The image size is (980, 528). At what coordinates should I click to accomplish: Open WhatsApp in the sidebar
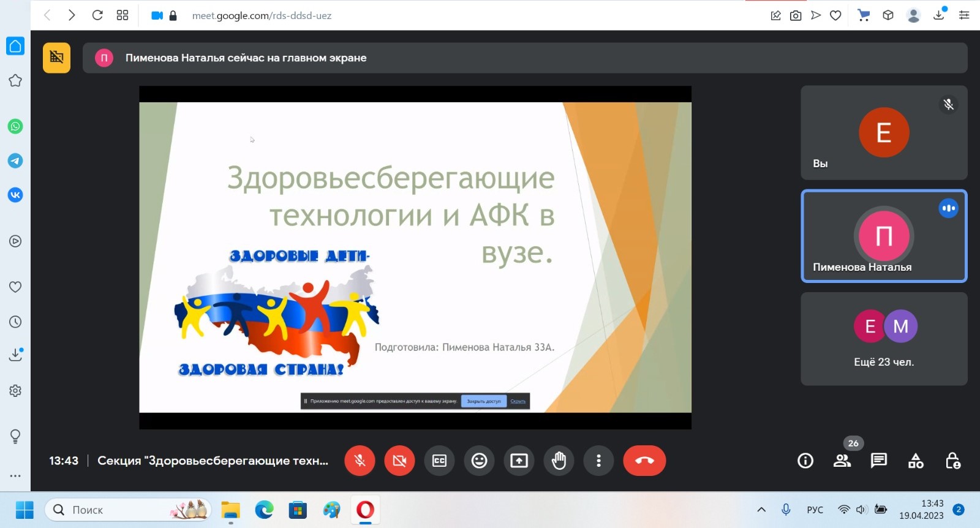pyautogui.click(x=15, y=126)
